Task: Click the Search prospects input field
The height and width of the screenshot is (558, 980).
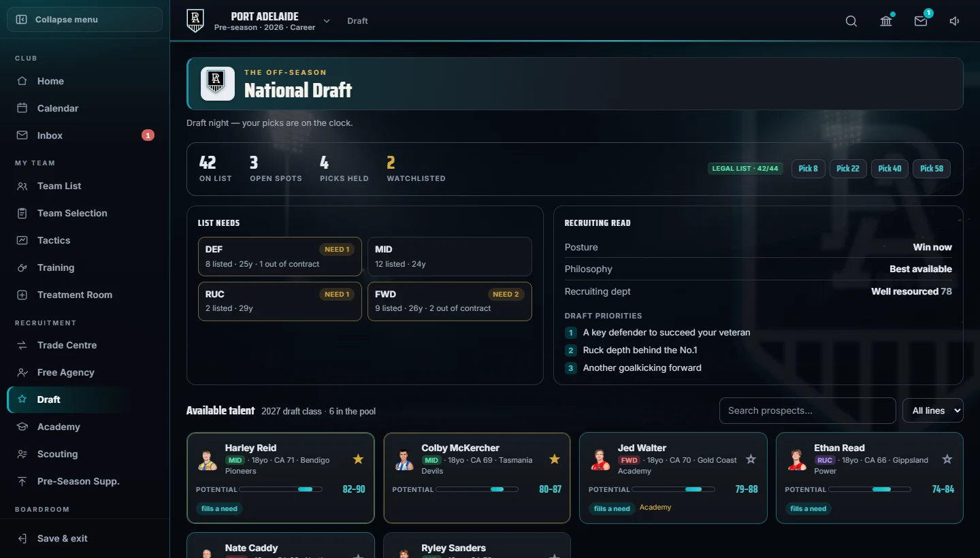Action: pos(808,410)
